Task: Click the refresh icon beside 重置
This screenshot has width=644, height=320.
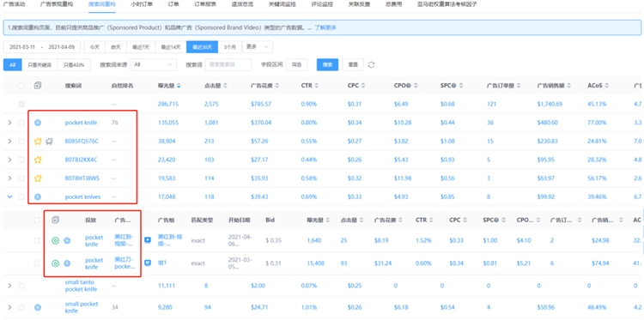Action: 371,65
